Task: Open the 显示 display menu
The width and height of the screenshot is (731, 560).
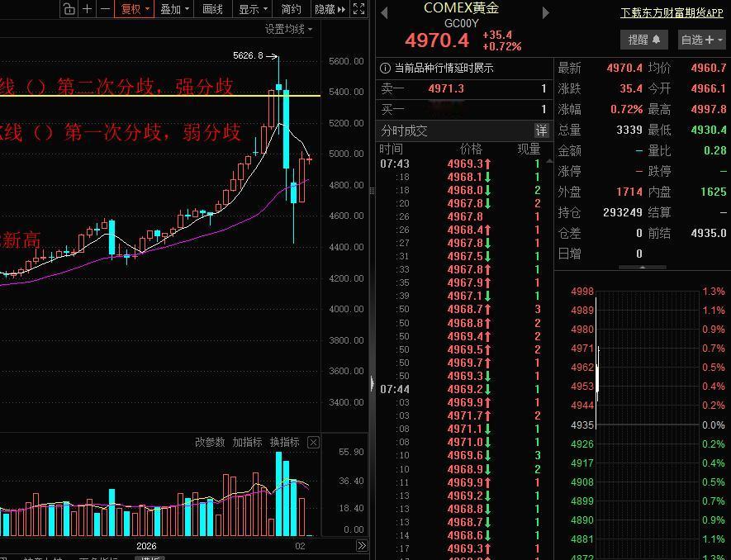Action: pos(250,9)
